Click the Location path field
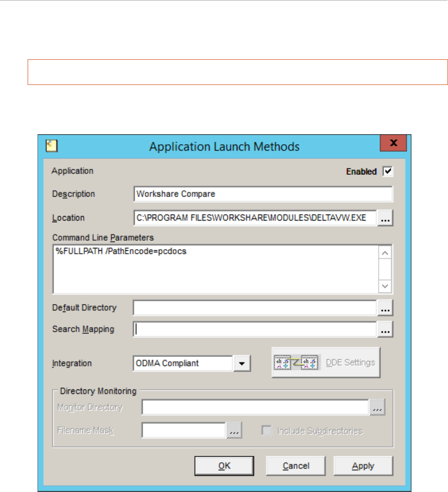Image resolution: width=448 pixels, height=492 pixels. [255, 218]
